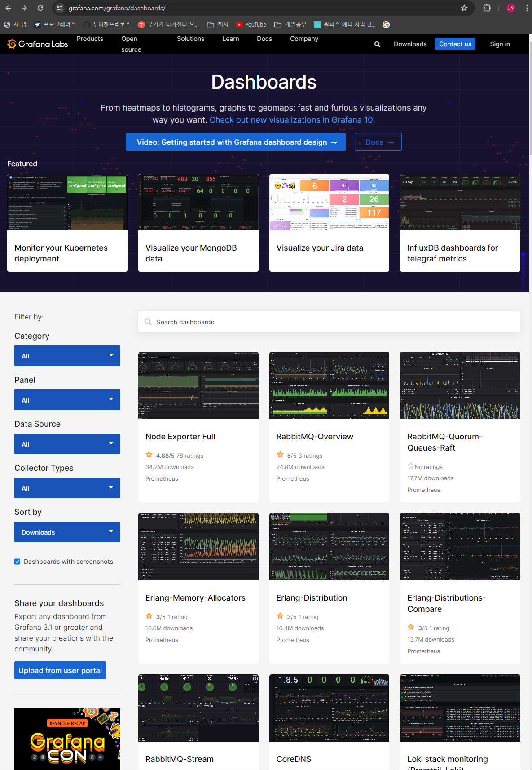
Task: Click empty star on RabbitMQ-Quorum-Queues-Raft
Action: point(410,466)
